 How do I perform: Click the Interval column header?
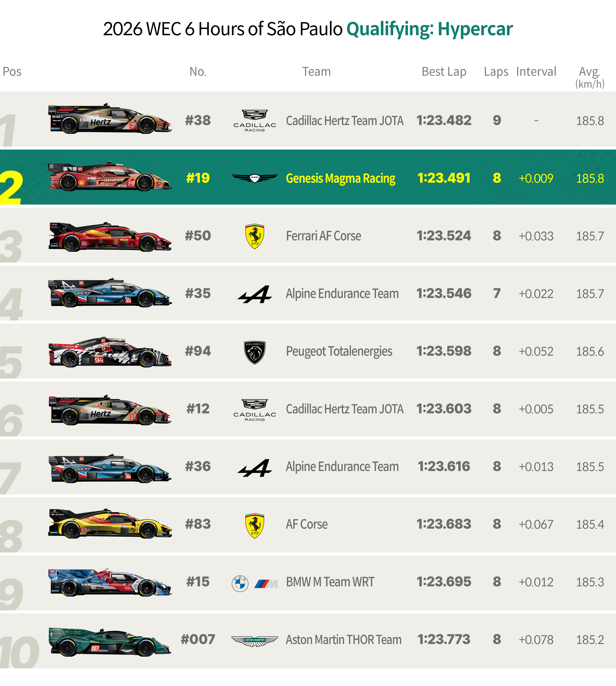coord(536,71)
